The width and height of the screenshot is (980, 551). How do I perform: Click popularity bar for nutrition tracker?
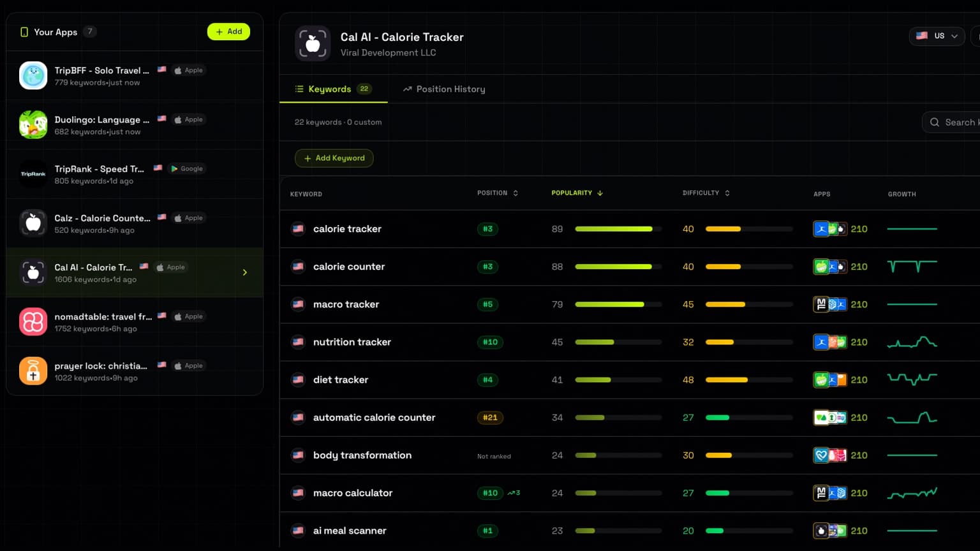point(618,342)
